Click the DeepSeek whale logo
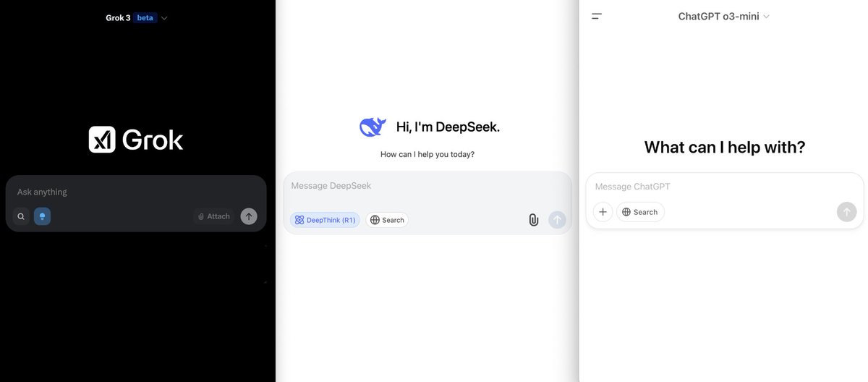 [373, 127]
